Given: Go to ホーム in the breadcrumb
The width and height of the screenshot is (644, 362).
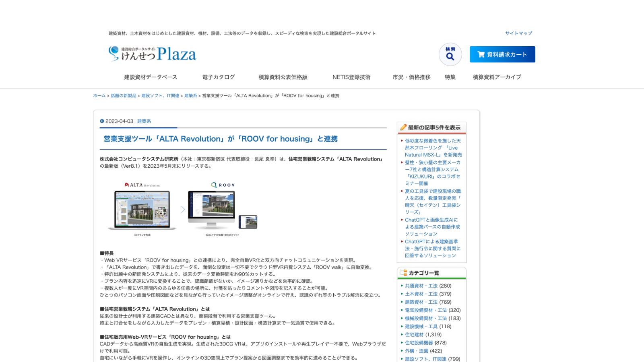Looking at the screenshot, I should (99, 96).
